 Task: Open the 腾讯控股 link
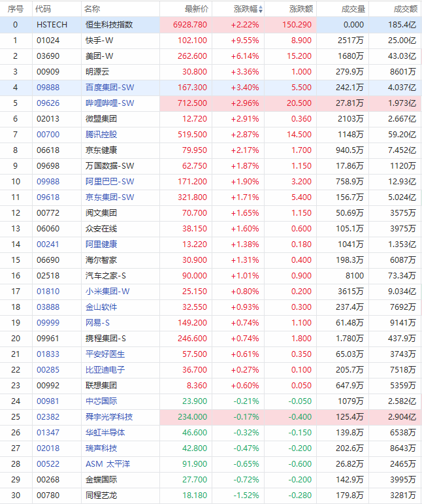tap(101, 135)
